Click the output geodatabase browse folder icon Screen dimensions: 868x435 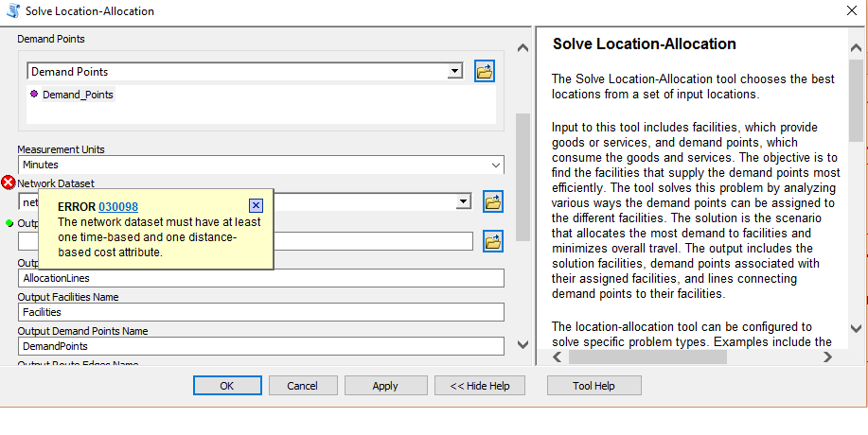[492, 241]
